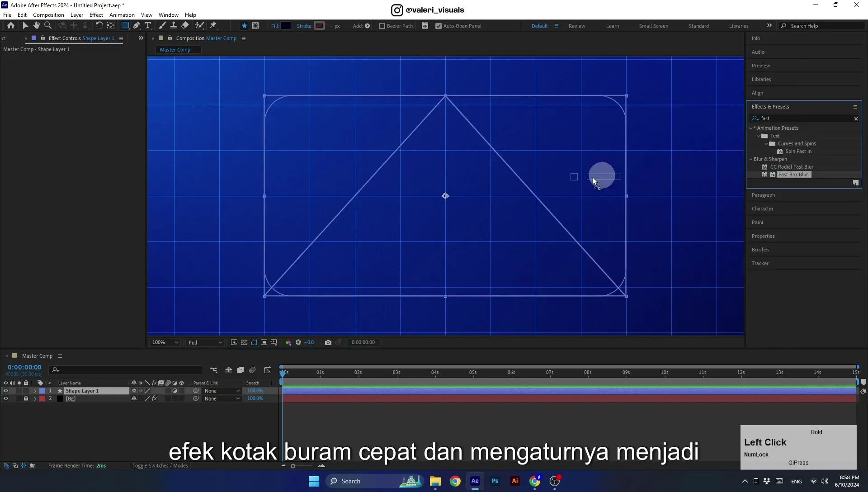Screen dimensions: 868x492
Task: Open the Align panel
Action: tap(758, 93)
